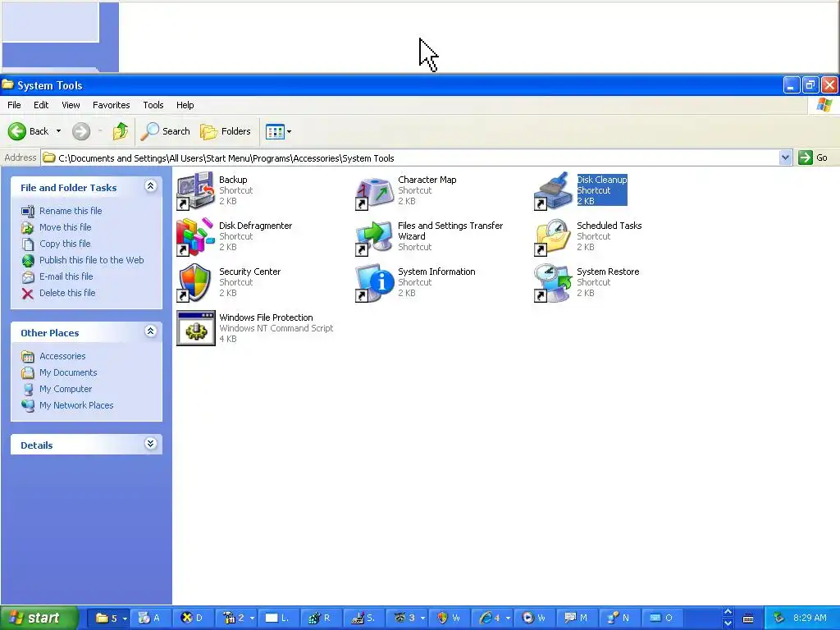Expand the Details panel
This screenshot has width=840, height=630.
151,444
